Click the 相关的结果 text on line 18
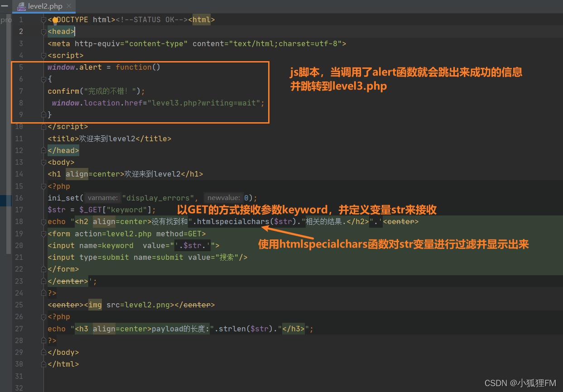Screen dimensions: 563x392 coord(324,222)
